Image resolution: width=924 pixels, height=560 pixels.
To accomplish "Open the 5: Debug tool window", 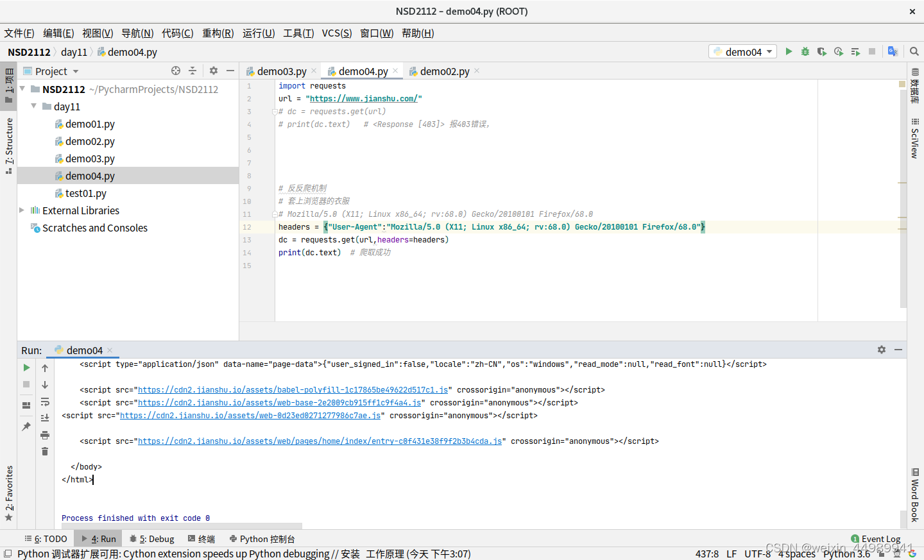I will (x=151, y=539).
